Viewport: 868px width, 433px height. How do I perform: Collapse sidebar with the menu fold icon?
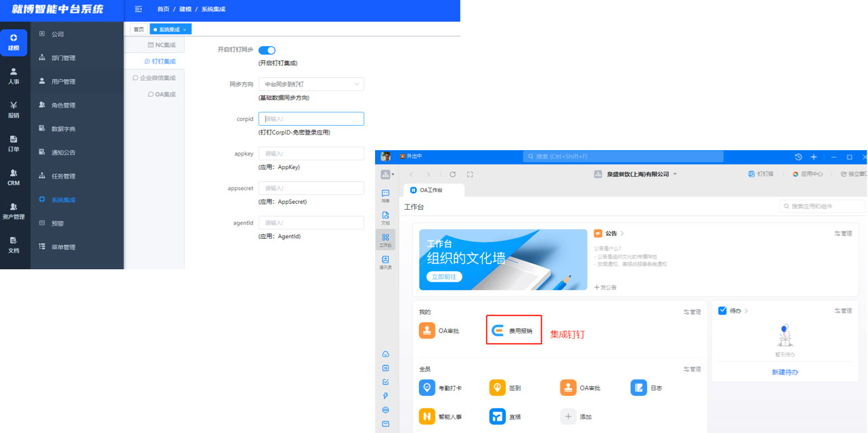point(139,9)
